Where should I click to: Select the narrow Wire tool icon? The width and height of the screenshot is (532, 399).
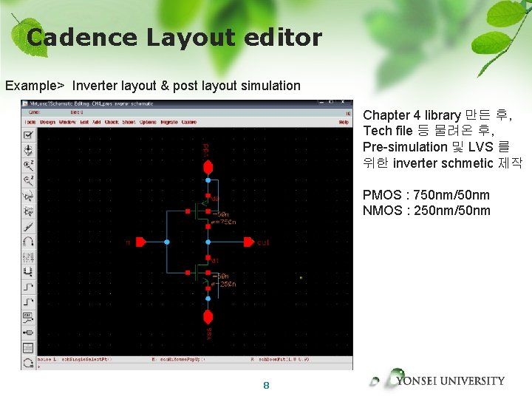pos(28,287)
